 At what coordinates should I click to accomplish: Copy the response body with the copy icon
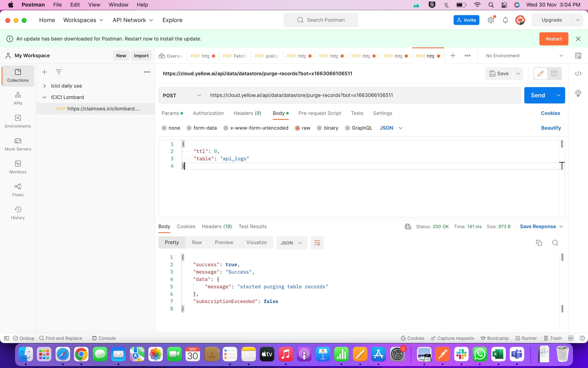[539, 243]
